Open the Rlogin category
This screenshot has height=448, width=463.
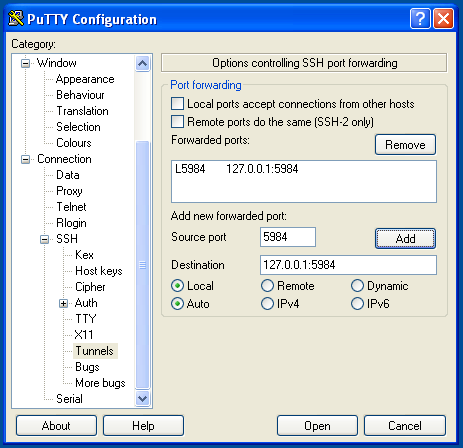[71, 223]
